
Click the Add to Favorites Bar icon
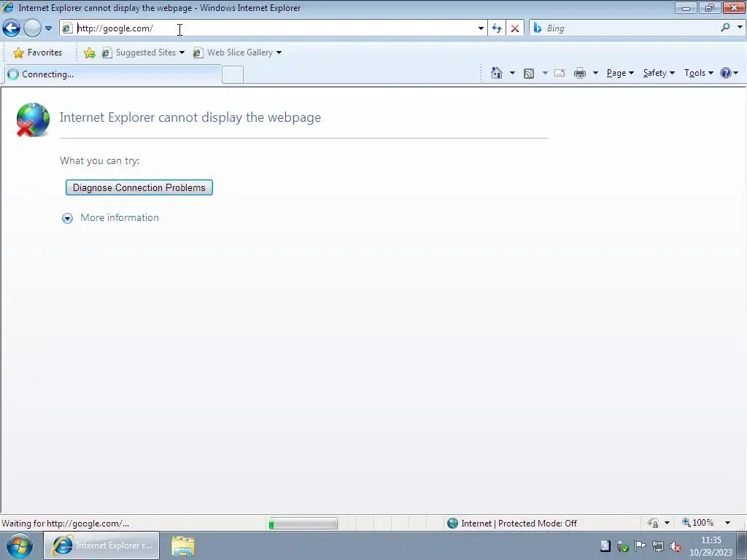click(89, 52)
